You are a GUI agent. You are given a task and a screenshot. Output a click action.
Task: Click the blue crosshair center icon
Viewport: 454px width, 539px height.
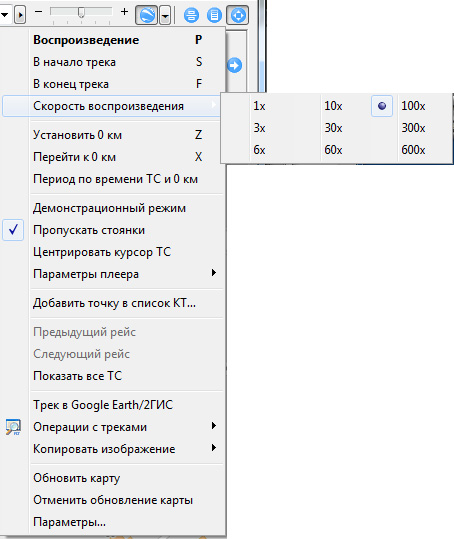pos(237,15)
